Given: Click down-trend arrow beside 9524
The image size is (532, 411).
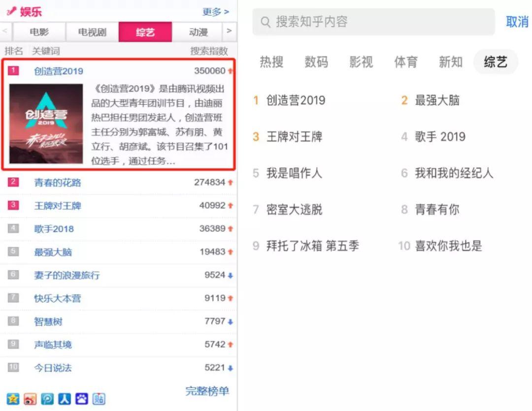Looking at the screenshot, I should (x=231, y=275).
